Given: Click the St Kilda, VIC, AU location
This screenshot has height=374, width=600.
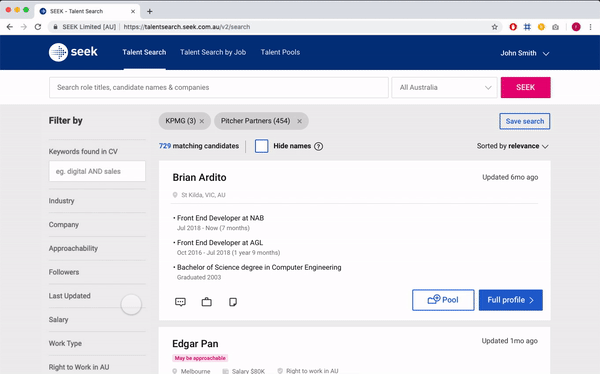Looking at the screenshot, I should coord(203,195).
